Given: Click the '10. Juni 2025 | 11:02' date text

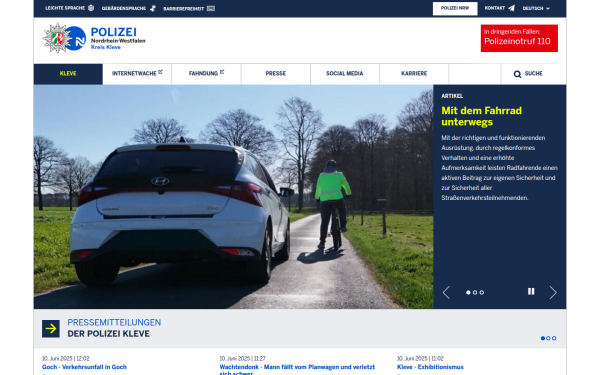Looking at the screenshot, I should [420, 359].
